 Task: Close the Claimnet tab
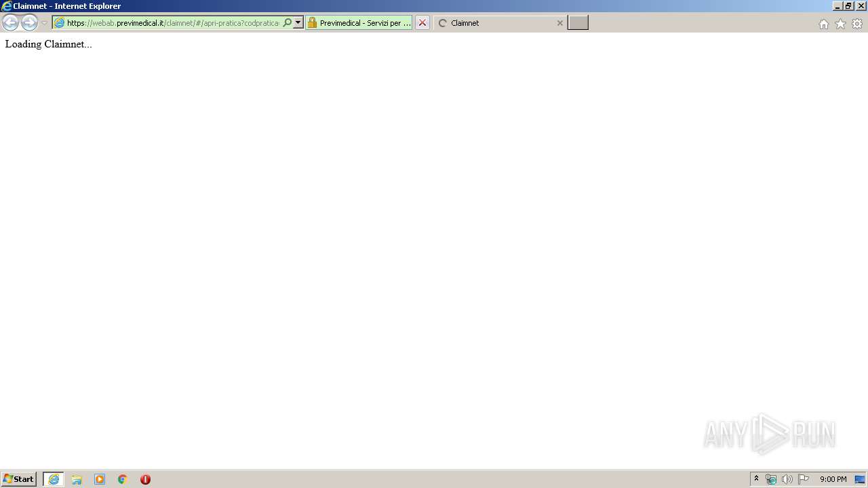pos(560,22)
